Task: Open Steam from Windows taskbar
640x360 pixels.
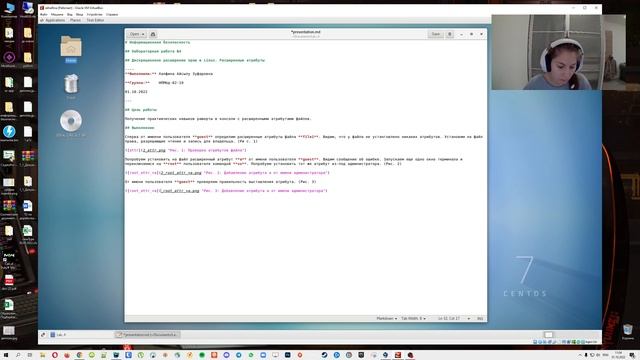Action: tap(324, 355)
